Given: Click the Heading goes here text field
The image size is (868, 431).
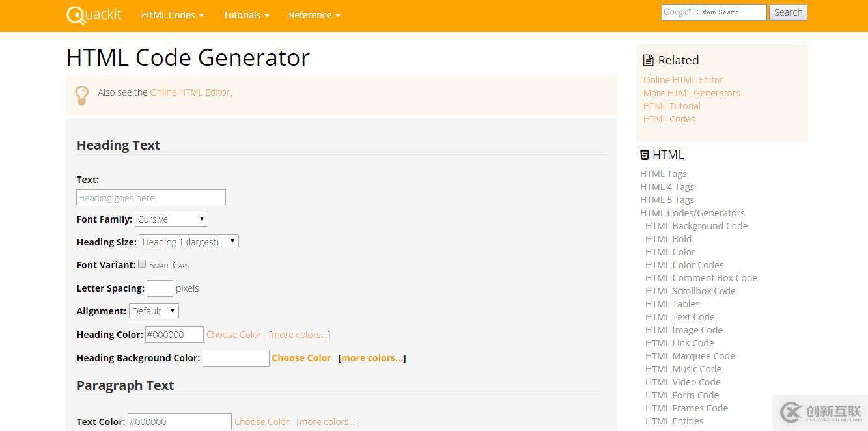Looking at the screenshot, I should tap(150, 197).
